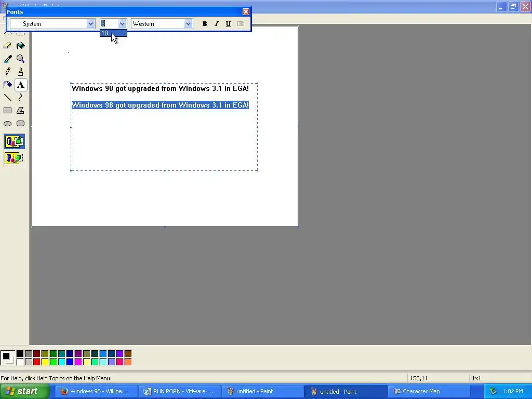Image resolution: width=532 pixels, height=399 pixels.
Task: Select the Airbrush spray can tool
Action: (7, 85)
